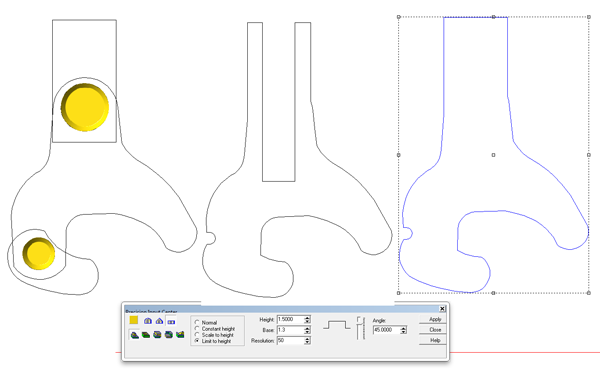The image size is (600, 372).
Task: Click the Resolution value field
Action: coord(290,340)
